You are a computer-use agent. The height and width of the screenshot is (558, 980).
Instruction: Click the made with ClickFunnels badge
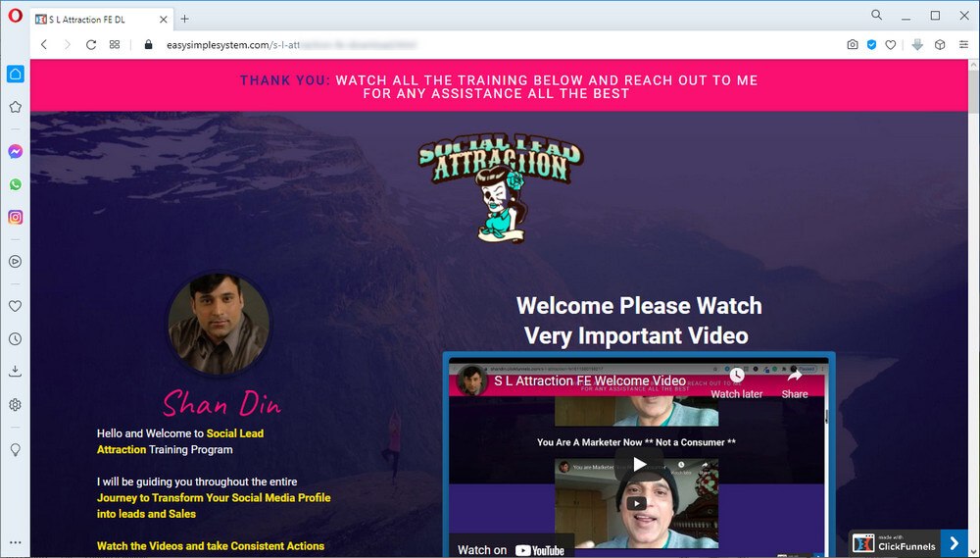(x=896, y=542)
